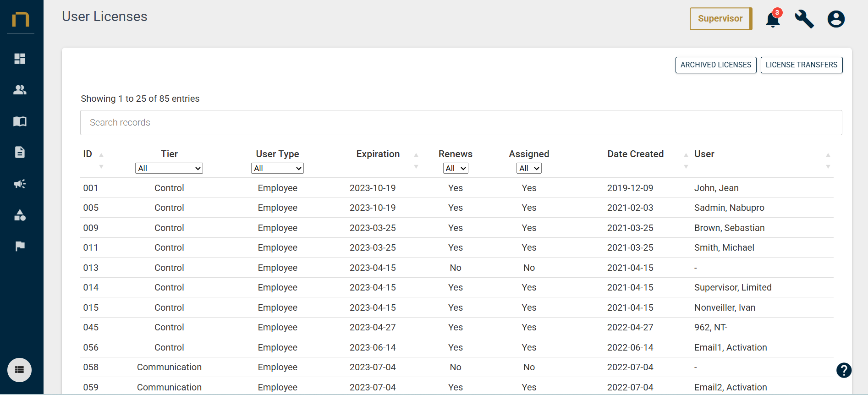The width and height of the screenshot is (868, 395).
Task: Sort the table by ID column
Action: coord(101,161)
